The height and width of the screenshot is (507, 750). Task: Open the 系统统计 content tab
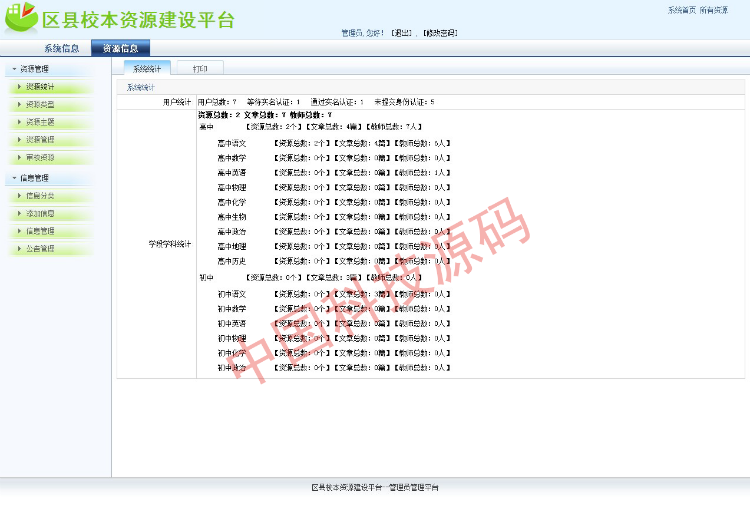click(x=147, y=68)
